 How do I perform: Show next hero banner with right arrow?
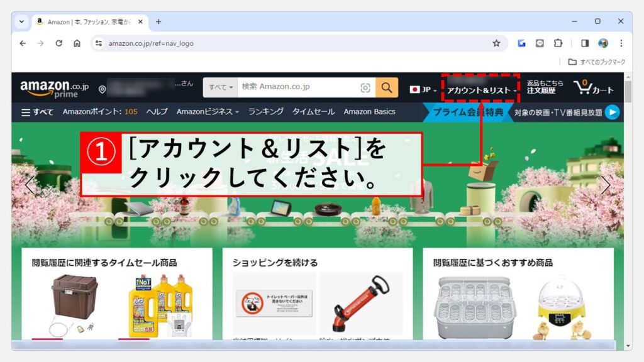coord(605,185)
